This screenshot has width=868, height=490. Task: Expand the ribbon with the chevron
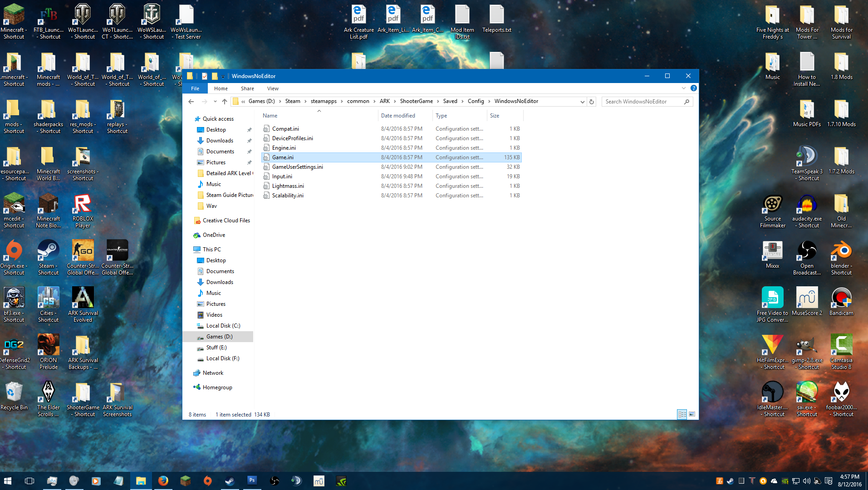(683, 88)
